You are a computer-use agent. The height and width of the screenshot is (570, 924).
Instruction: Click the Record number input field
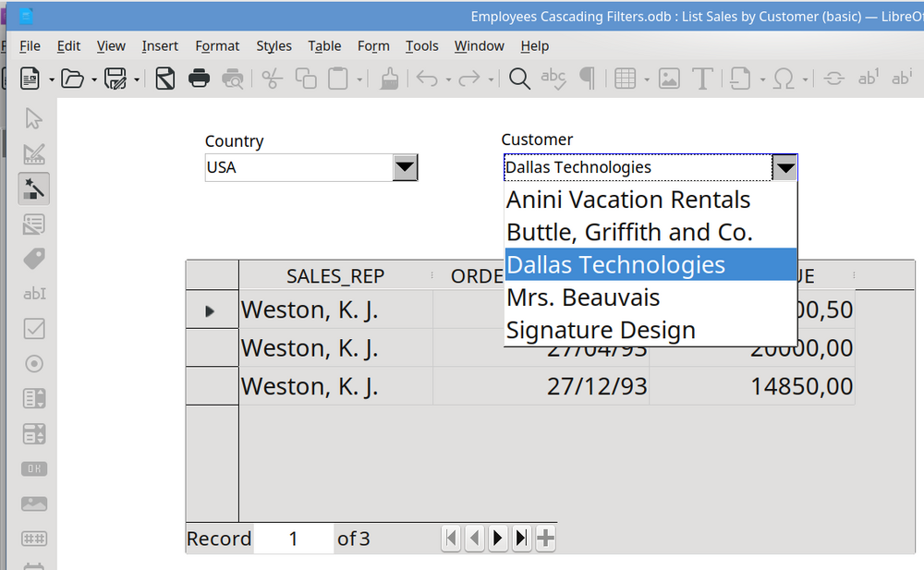coord(294,539)
